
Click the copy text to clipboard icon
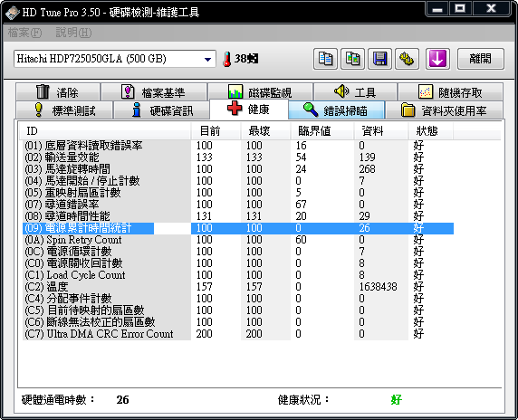(x=325, y=59)
